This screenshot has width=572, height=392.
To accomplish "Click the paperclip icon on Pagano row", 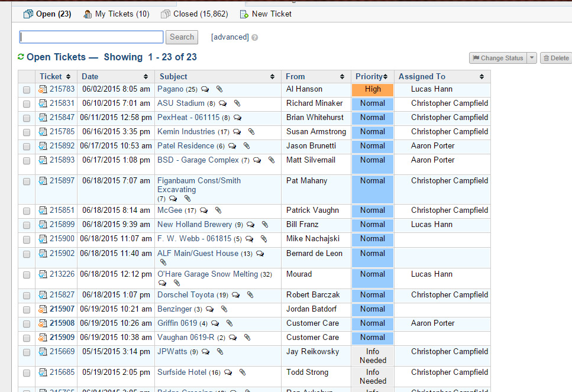I will tap(219, 89).
